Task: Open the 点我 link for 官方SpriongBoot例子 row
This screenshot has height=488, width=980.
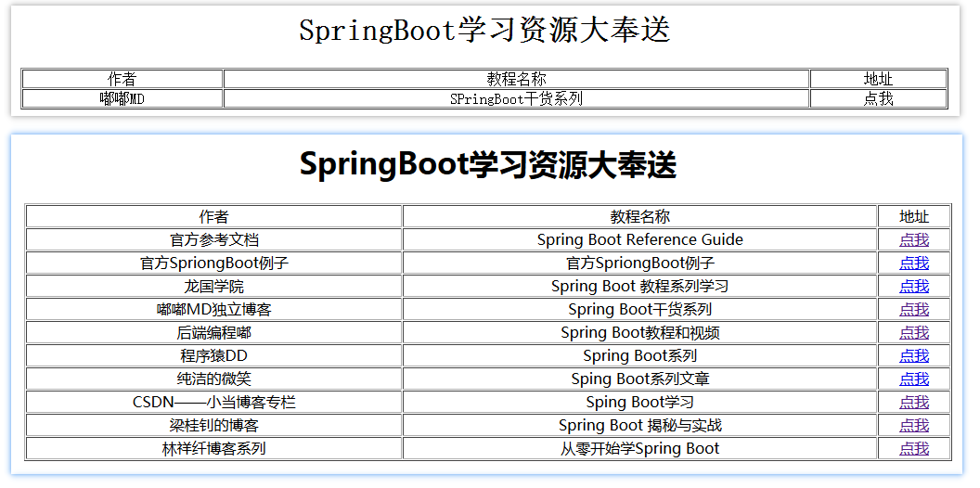Action: (x=914, y=263)
